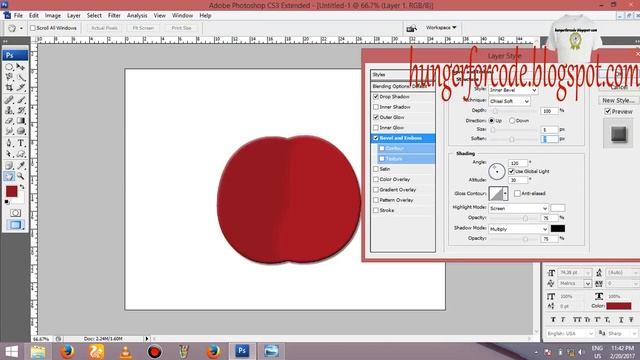Select the Slice tool
640x360 pixels.
[21, 87]
